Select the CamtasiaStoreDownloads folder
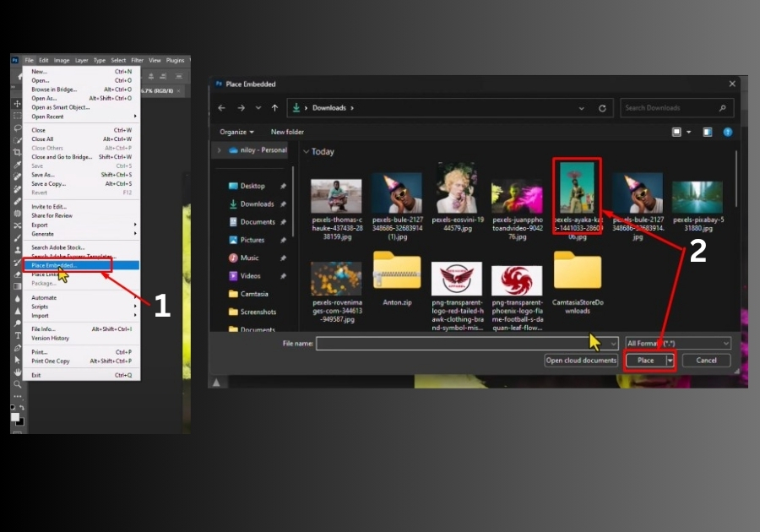 (x=578, y=282)
